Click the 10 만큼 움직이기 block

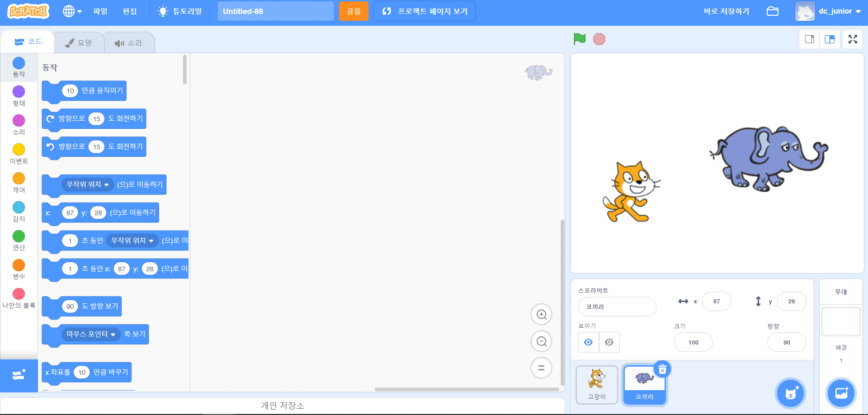pyautogui.click(x=102, y=91)
